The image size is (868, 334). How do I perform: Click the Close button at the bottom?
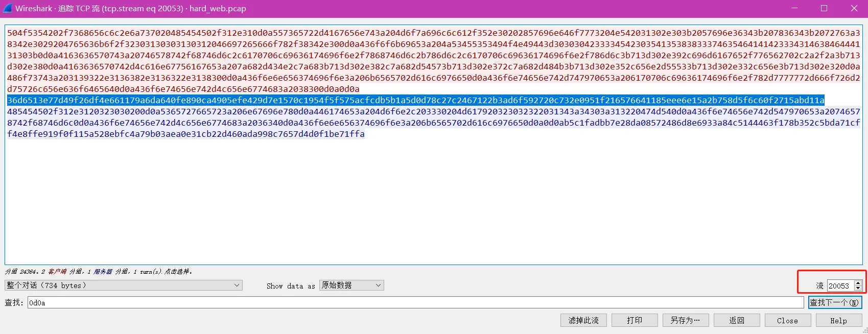787,320
